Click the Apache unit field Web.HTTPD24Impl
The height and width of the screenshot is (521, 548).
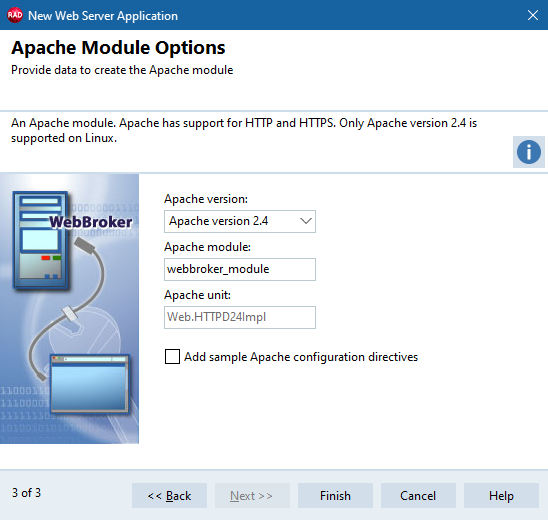pos(240,317)
